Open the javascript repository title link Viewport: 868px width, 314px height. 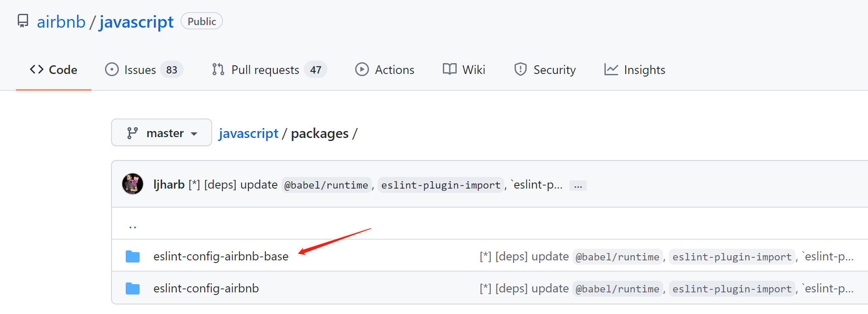point(136,22)
